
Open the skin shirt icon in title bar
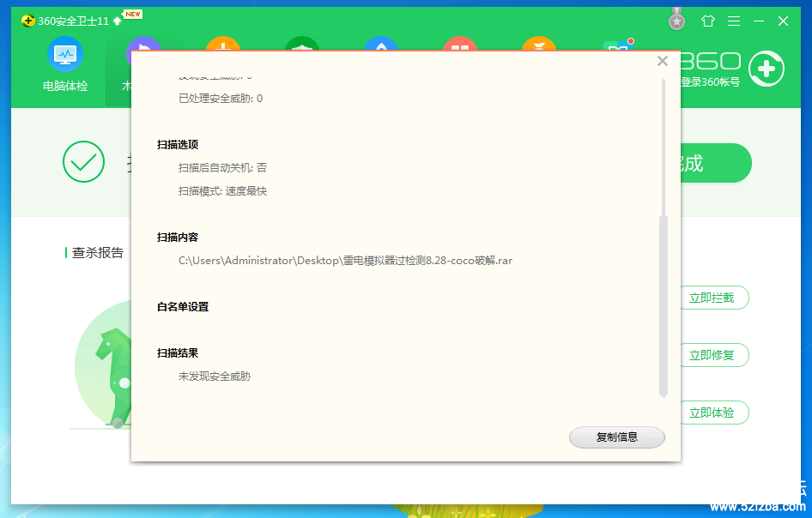click(x=707, y=21)
